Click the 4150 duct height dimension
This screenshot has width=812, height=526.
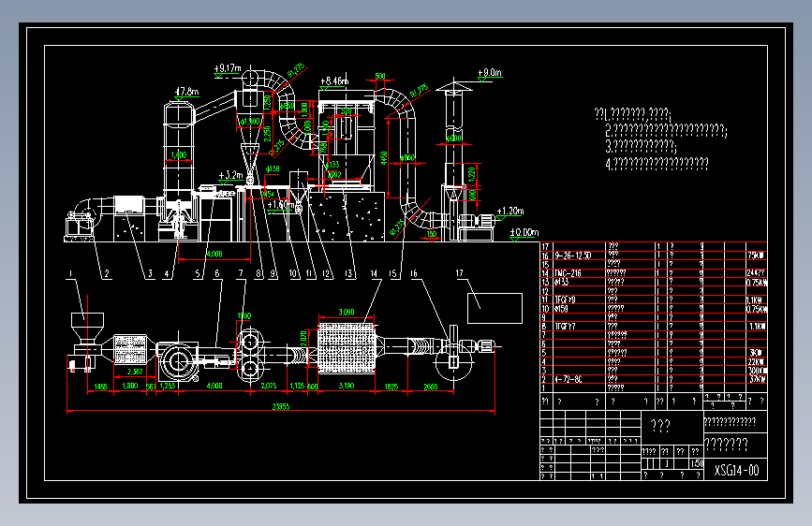click(x=384, y=158)
